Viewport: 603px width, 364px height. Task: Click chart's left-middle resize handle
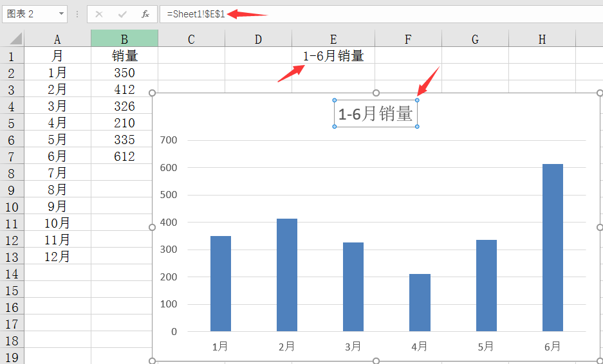point(153,228)
